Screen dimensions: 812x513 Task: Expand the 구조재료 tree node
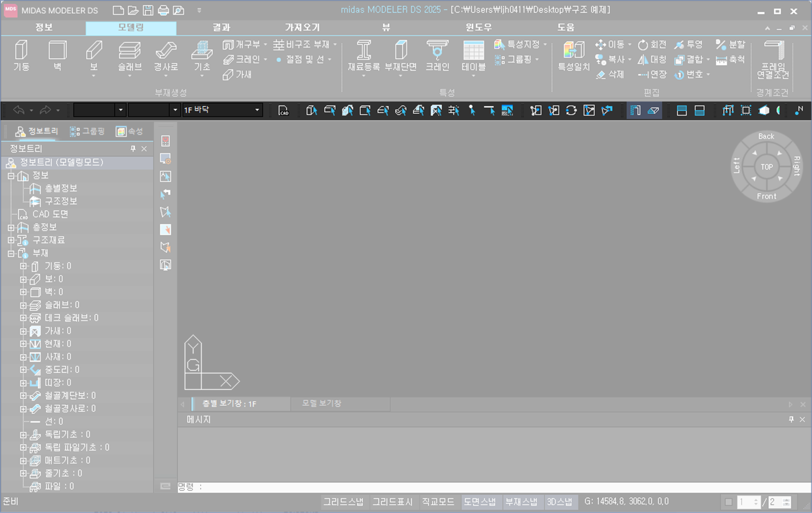pos(11,239)
